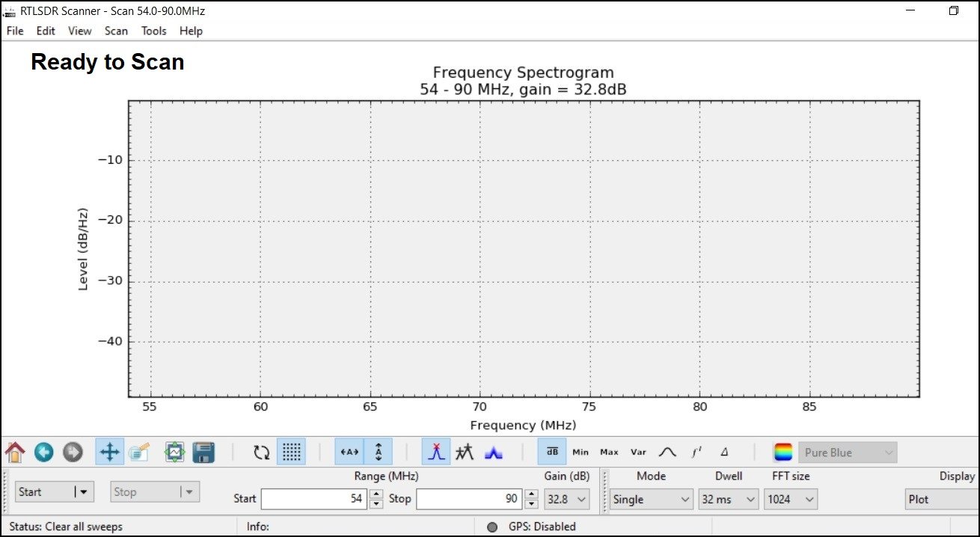
Task: Click the zoom-to-rectangle icon
Action: [x=139, y=452]
